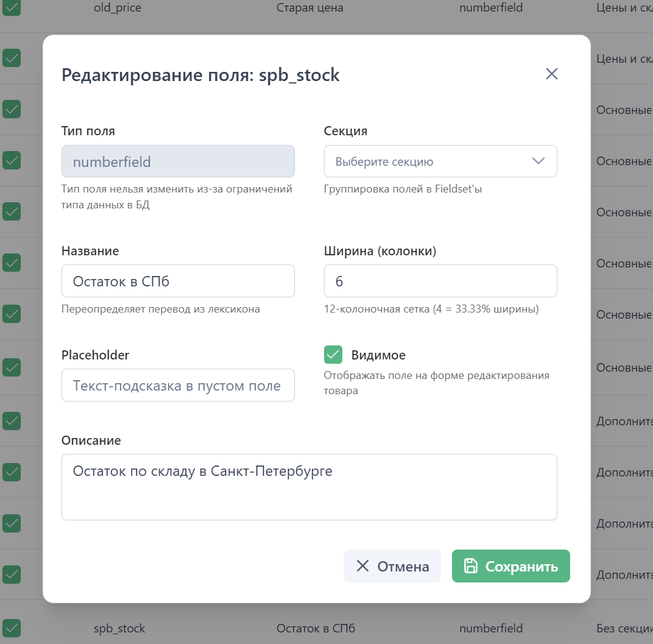The height and width of the screenshot is (644, 653).
Task: Toggle the Видимое checkbox
Action: [333, 355]
